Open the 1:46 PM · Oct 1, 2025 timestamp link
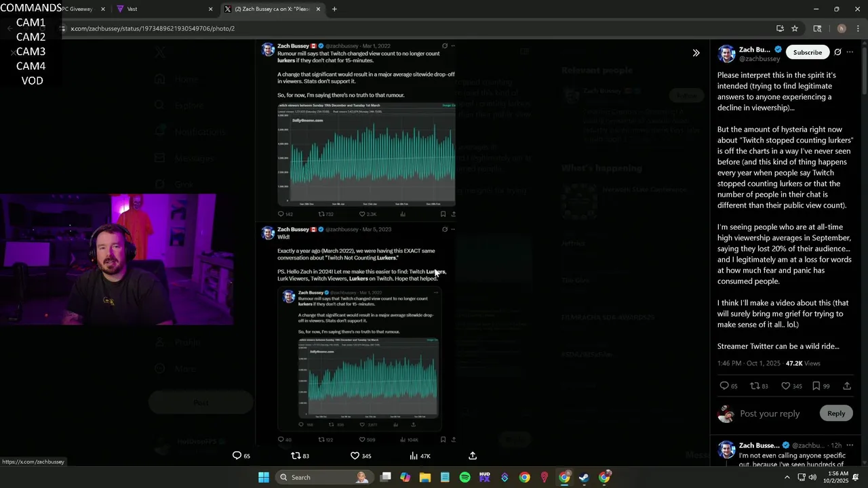Image resolution: width=868 pixels, height=488 pixels. tap(749, 363)
